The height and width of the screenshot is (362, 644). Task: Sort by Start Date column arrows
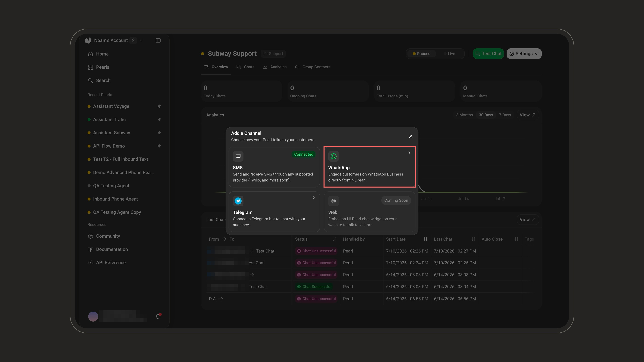[x=426, y=239]
